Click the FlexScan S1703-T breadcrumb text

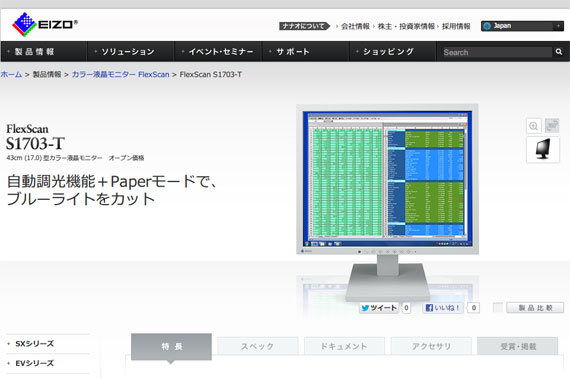coord(210,74)
